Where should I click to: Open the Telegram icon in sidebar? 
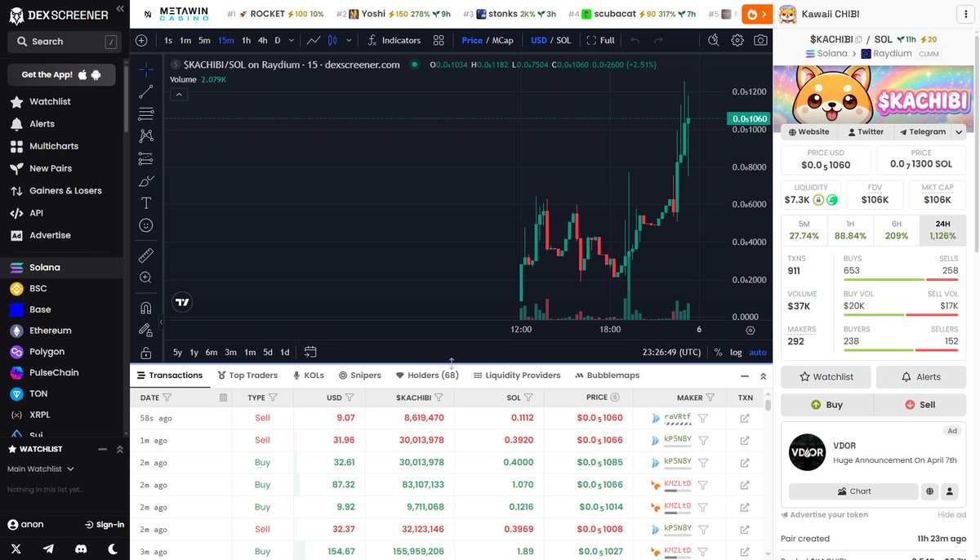tap(48, 549)
